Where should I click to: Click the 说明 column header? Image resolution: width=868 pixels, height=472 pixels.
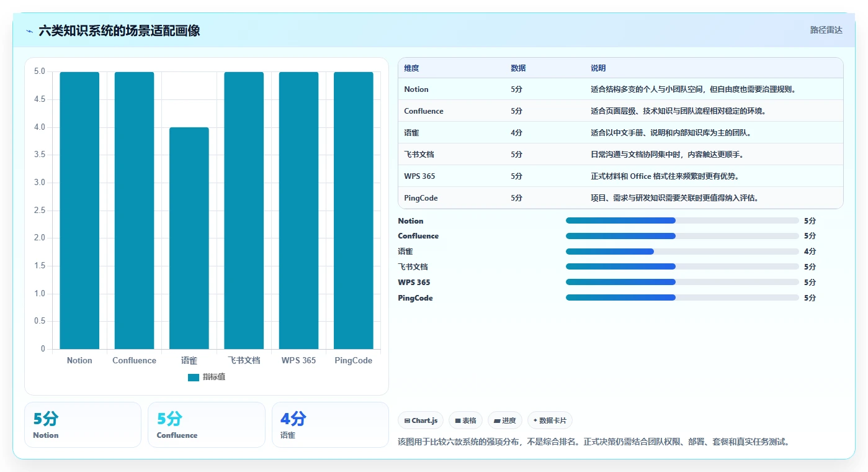[598, 68]
